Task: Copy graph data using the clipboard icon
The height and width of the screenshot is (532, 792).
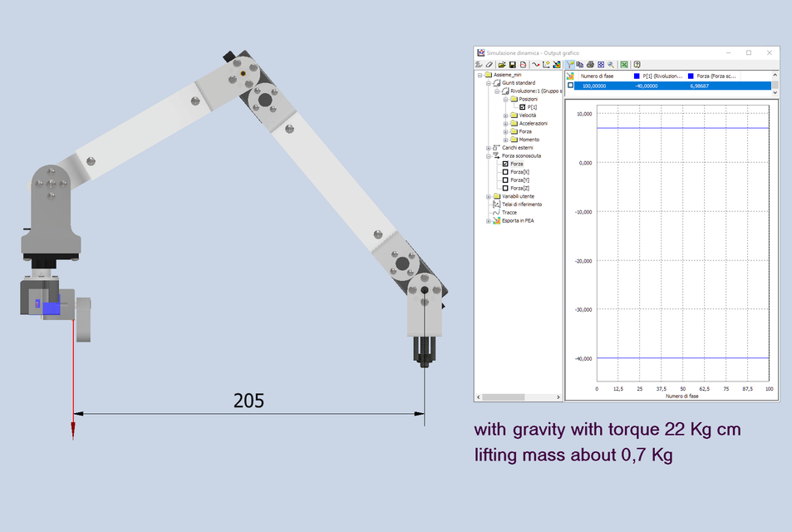Action: click(580, 65)
